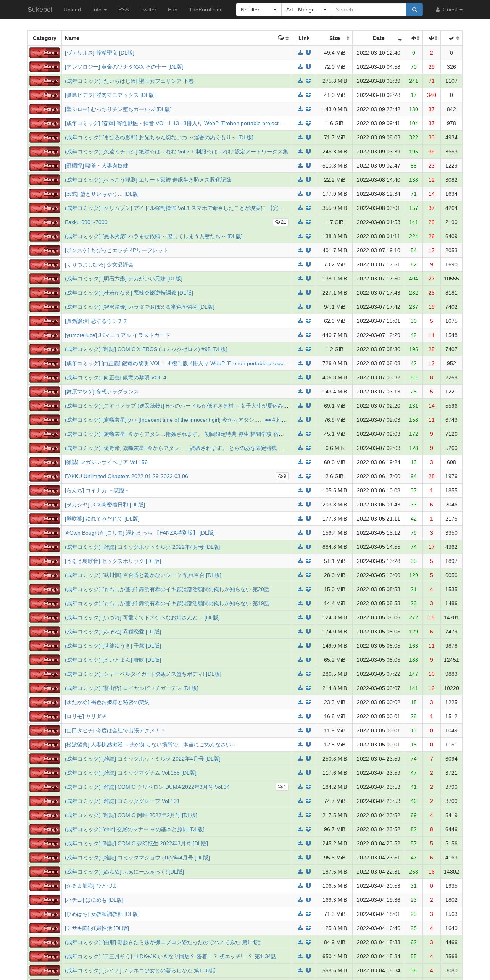Click the size value 2.6 GiB
Image resolution: width=490 pixels, height=980 pixels.
pyautogui.click(x=335, y=476)
